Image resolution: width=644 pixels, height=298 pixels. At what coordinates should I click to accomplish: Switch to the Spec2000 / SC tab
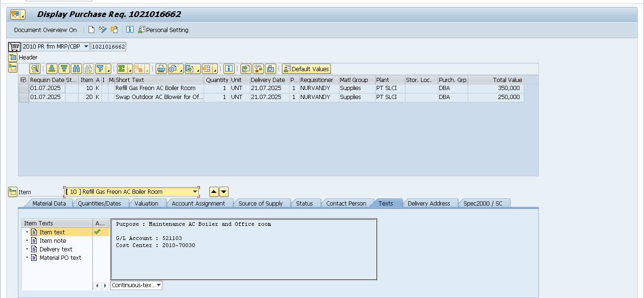tap(483, 203)
